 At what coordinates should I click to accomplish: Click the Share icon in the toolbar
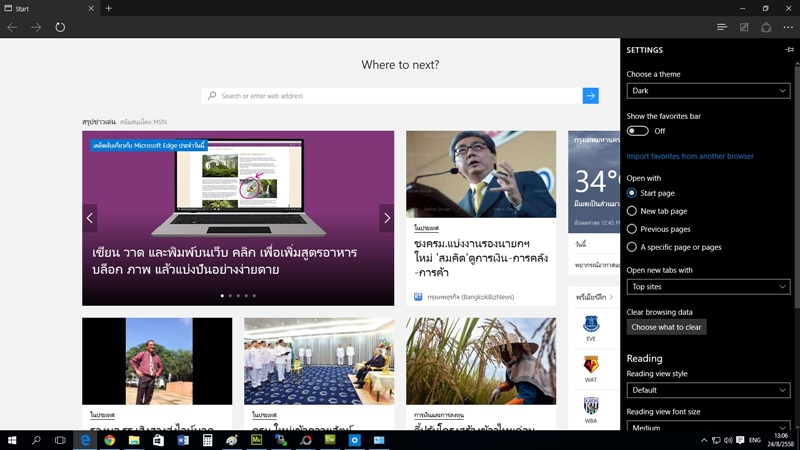pos(766,27)
